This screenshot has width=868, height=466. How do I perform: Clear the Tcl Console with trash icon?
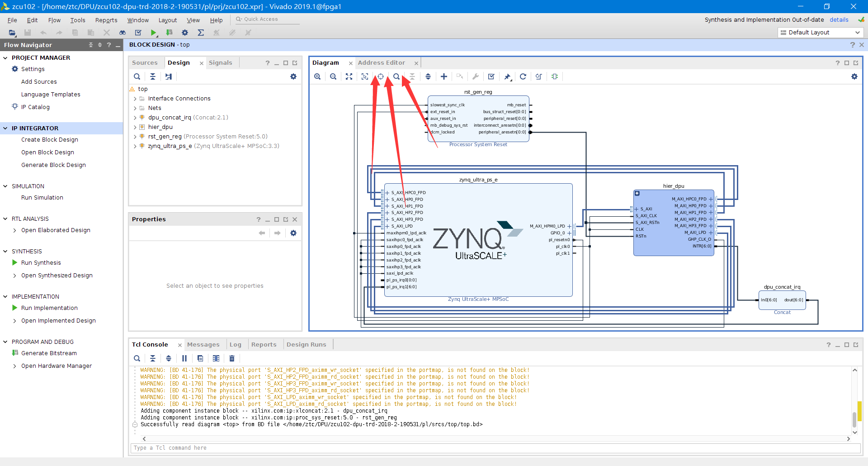tap(232, 358)
